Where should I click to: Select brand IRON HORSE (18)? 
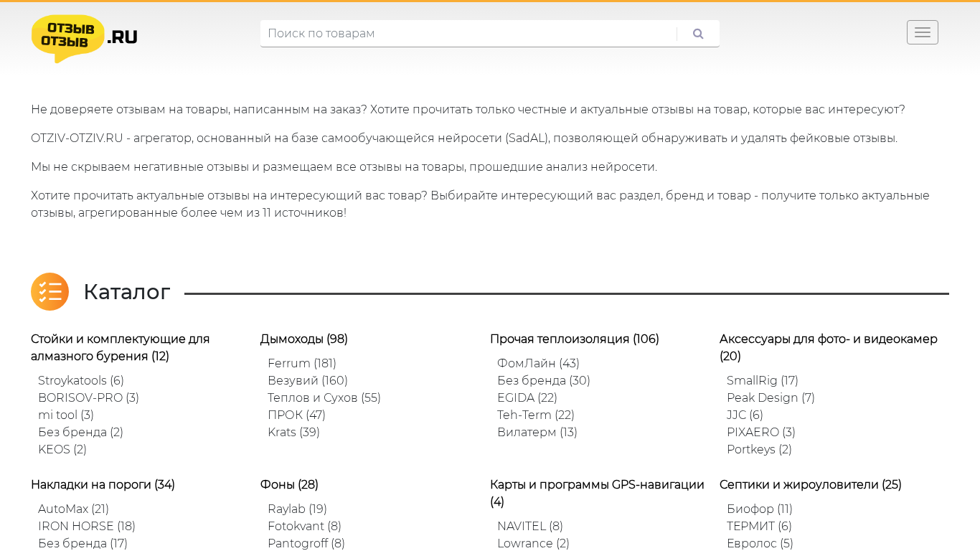coord(87,526)
